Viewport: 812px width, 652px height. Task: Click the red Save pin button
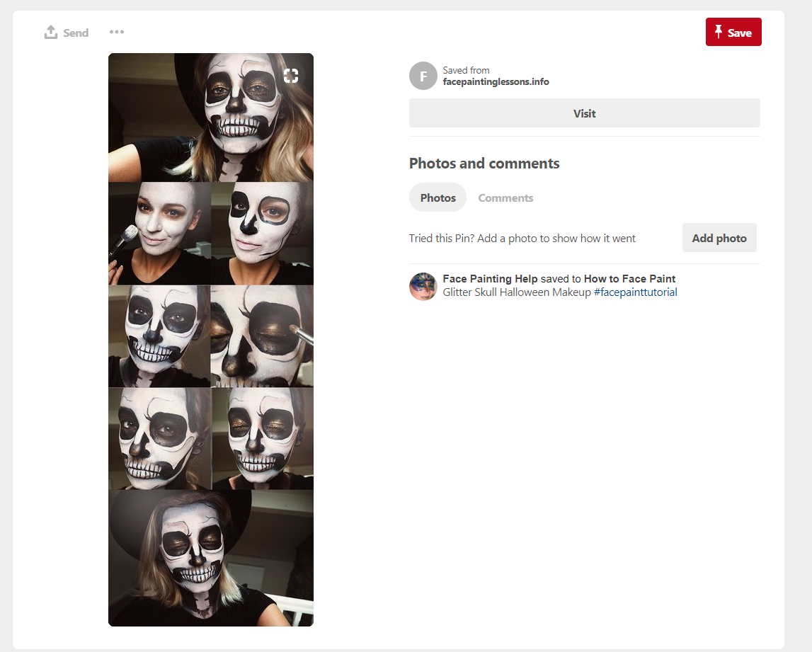[733, 32]
